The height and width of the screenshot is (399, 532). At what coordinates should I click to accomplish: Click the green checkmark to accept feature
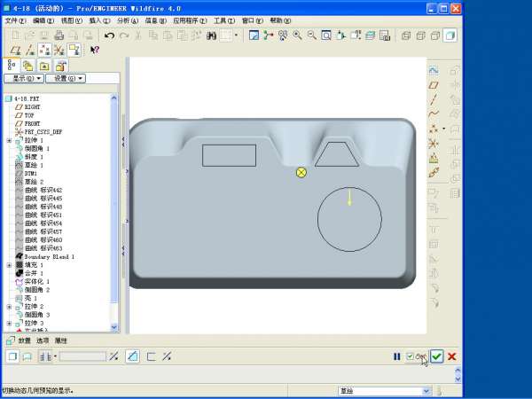pos(436,356)
